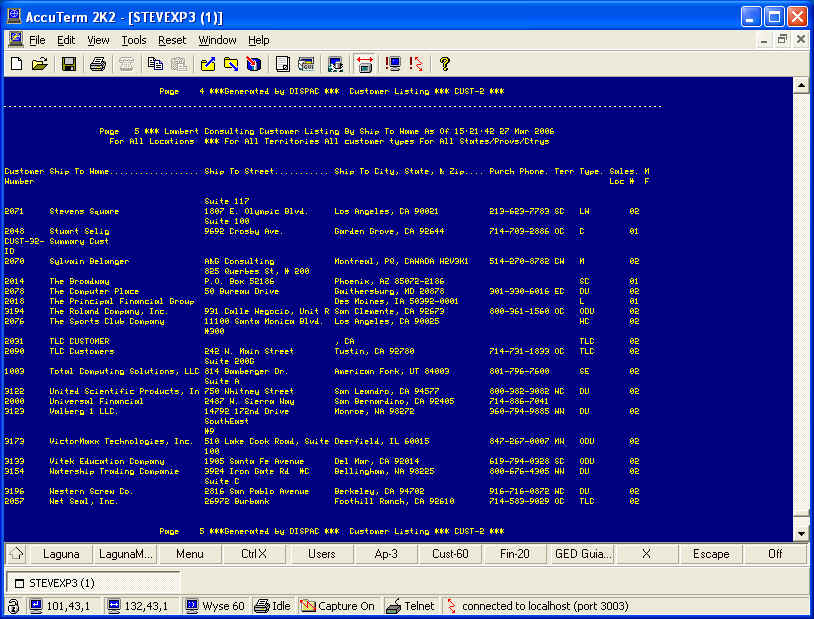Open the Reset menu
Viewport: 814px width, 619px height.
click(172, 40)
